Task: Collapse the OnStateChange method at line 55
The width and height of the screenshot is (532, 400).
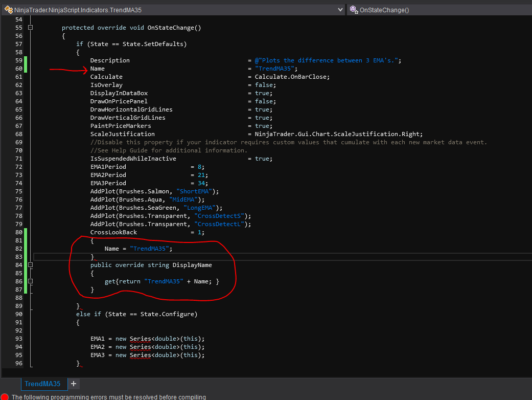Action: pos(30,28)
